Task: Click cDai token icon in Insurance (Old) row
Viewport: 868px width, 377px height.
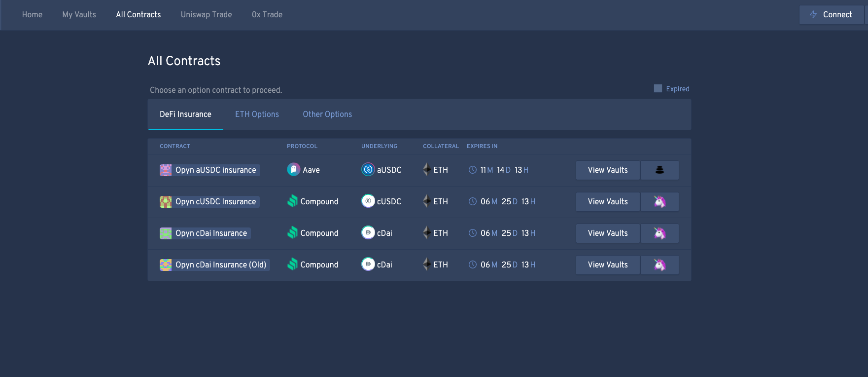Action: tap(368, 264)
